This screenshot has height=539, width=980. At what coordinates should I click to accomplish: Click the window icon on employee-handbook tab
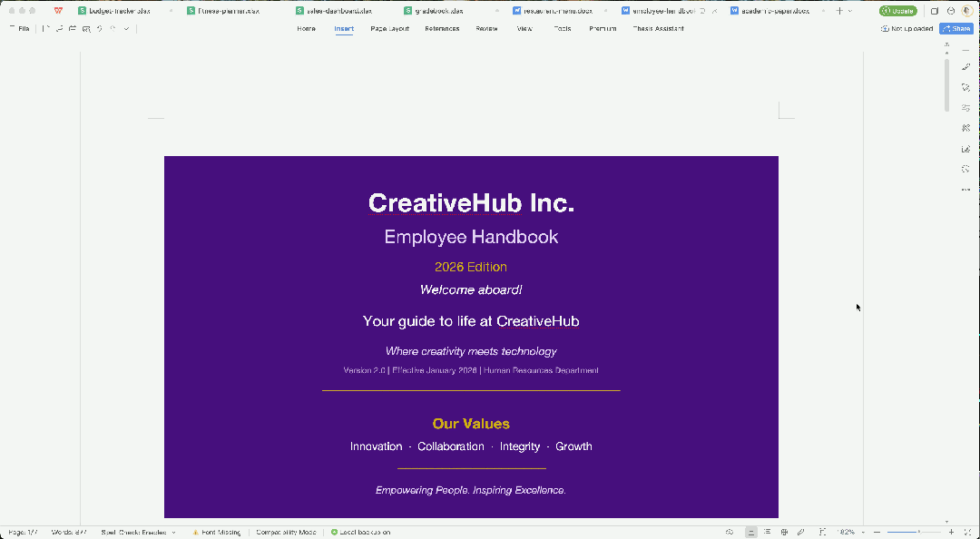click(x=702, y=11)
